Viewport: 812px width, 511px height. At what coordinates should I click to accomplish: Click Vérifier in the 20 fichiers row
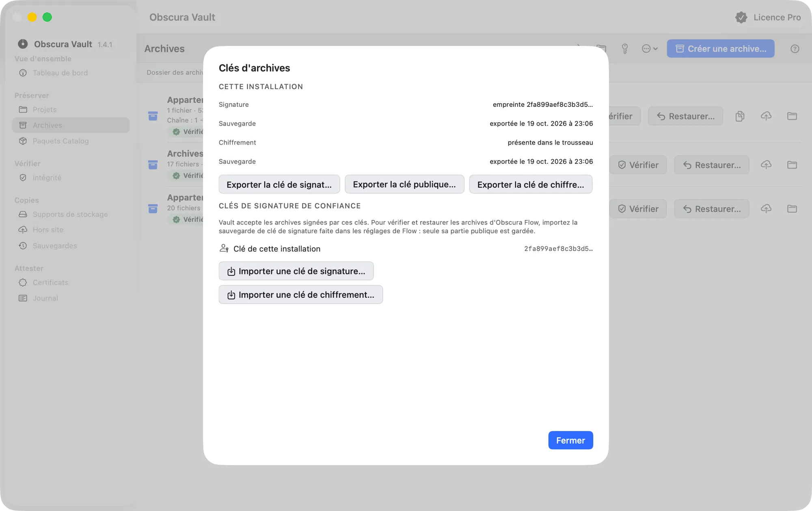pyautogui.click(x=638, y=209)
